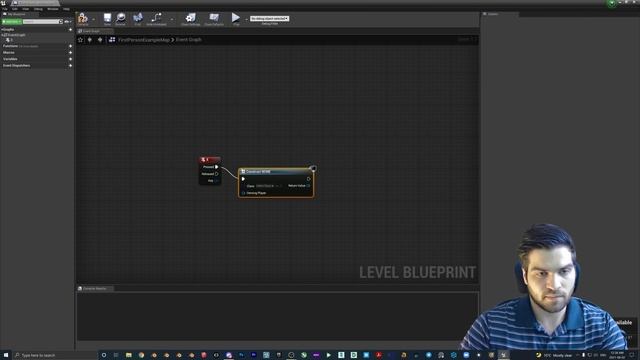Click the Released execution pin

pyautogui.click(x=216, y=174)
